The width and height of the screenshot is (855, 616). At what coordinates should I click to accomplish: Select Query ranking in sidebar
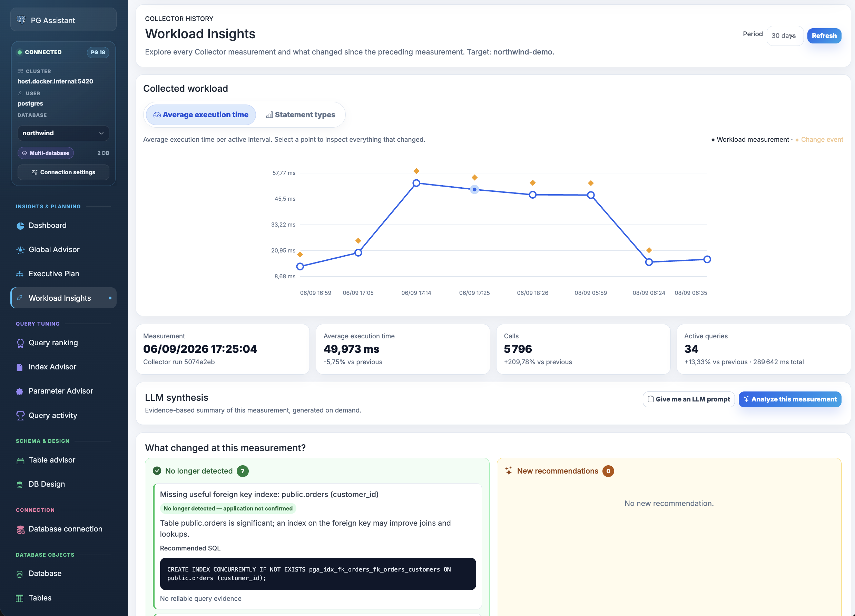(x=63, y=343)
